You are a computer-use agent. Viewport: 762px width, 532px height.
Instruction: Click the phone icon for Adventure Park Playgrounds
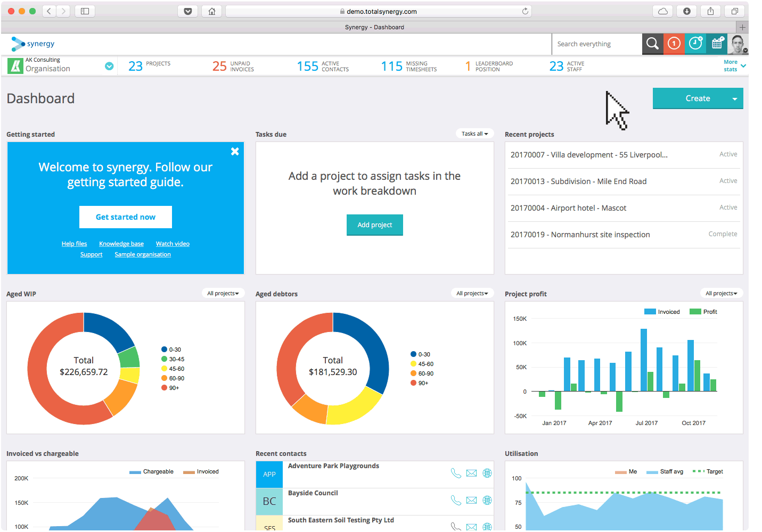click(455, 472)
